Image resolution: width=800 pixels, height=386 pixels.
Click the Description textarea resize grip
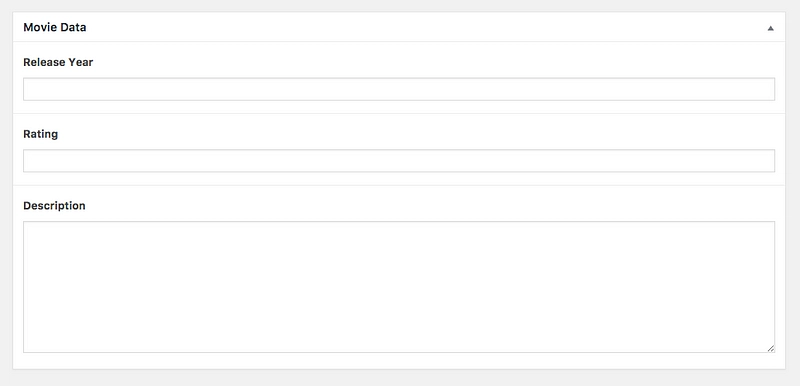pos(770,348)
